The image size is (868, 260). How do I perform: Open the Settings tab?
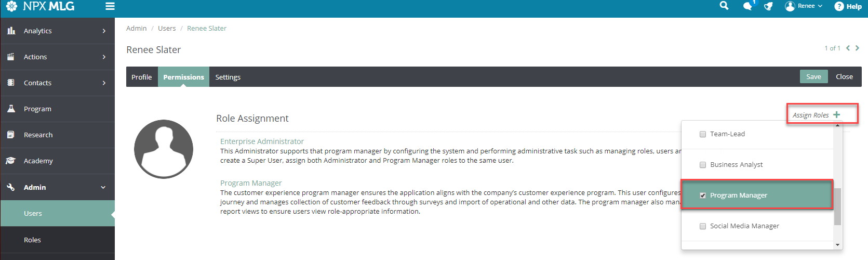[x=228, y=77]
